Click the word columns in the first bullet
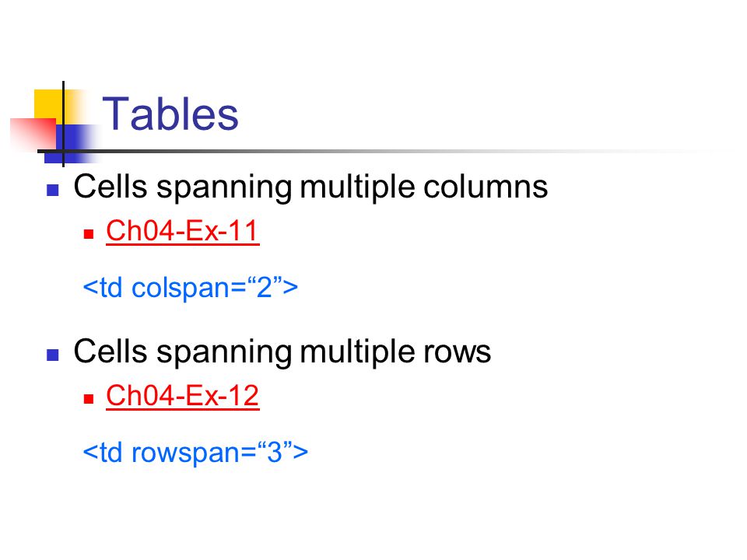 486,187
